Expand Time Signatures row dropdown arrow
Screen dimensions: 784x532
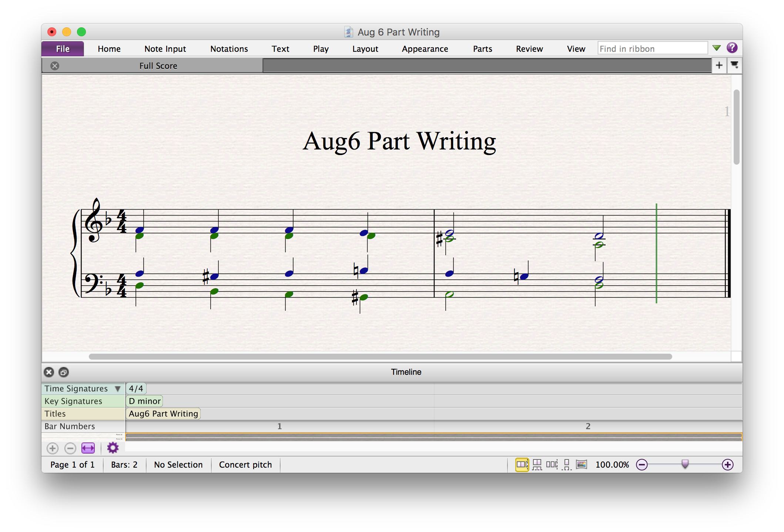click(118, 389)
